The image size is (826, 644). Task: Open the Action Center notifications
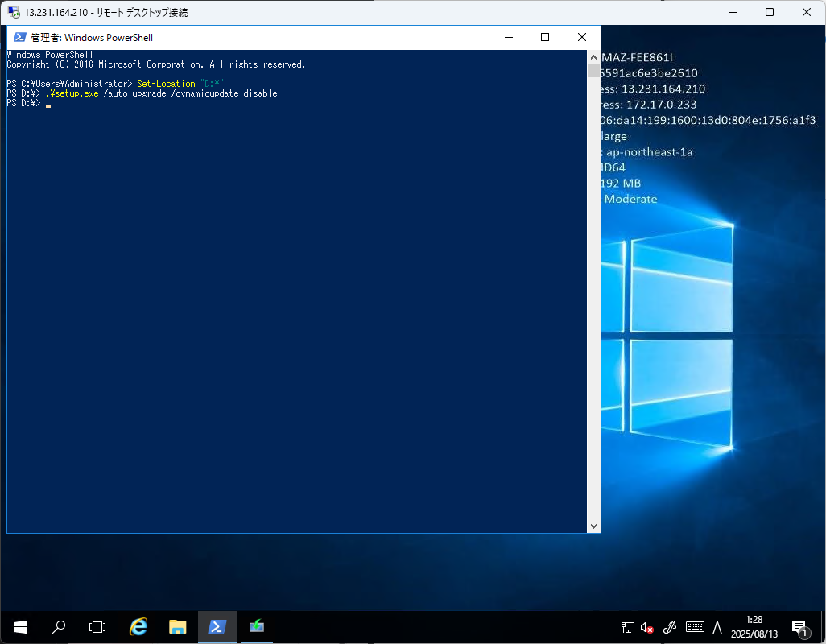pyautogui.click(x=799, y=627)
